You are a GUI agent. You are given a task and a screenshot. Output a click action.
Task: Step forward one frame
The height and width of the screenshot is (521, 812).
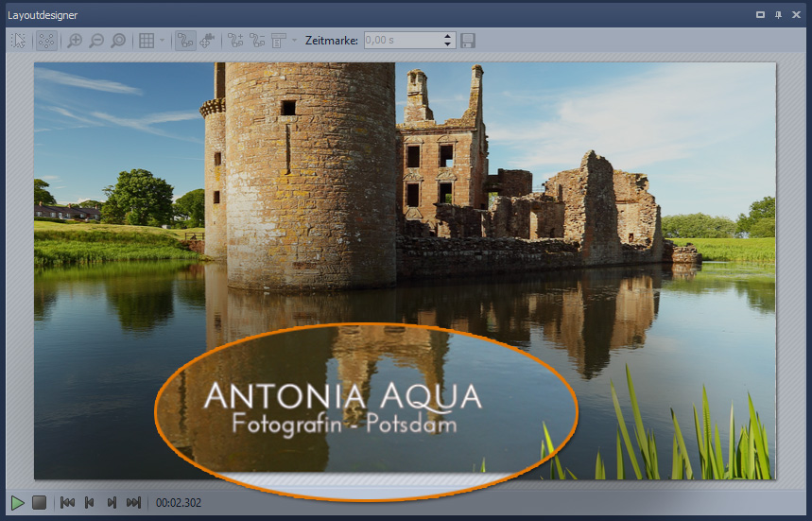click(x=112, y=502)
